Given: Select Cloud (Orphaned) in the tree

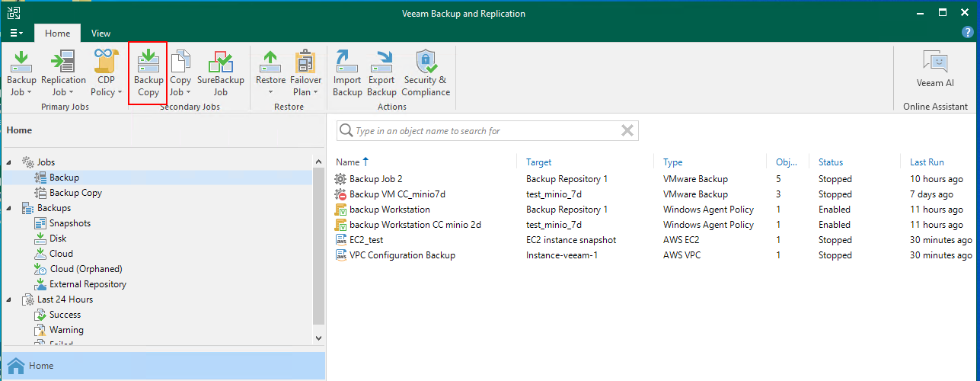Looking at the screenshot, I should coord(85,269).
